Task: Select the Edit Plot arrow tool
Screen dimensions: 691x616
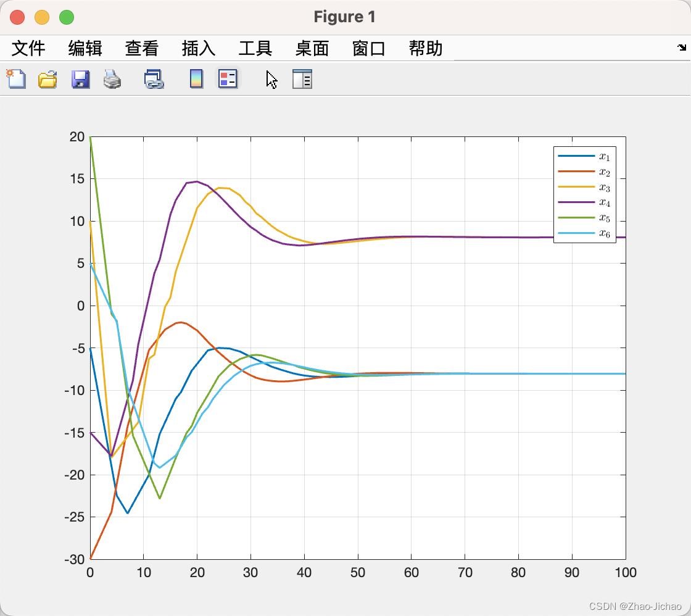Action: pos(272,80)
